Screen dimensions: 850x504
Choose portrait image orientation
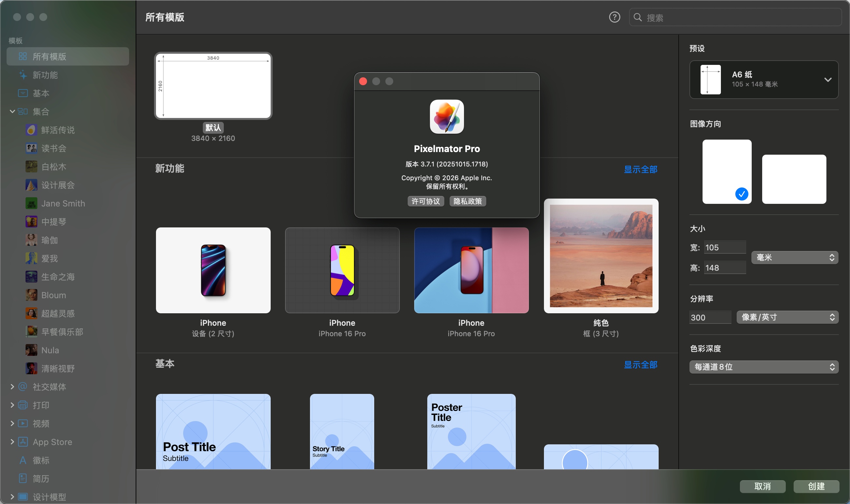726,171
